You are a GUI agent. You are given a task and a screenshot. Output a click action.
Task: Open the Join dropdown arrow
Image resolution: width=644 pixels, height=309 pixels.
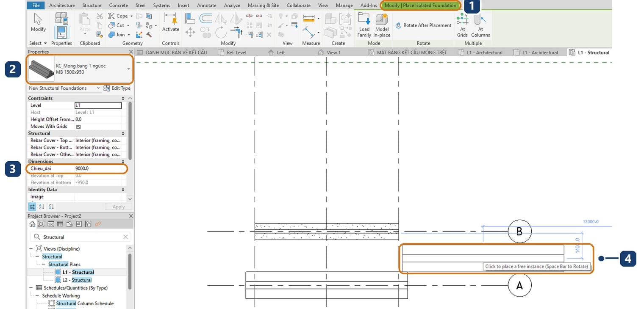pos(129,35)
